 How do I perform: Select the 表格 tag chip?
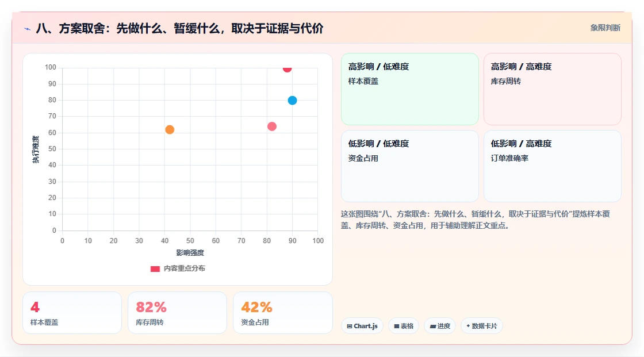[404, 326]
